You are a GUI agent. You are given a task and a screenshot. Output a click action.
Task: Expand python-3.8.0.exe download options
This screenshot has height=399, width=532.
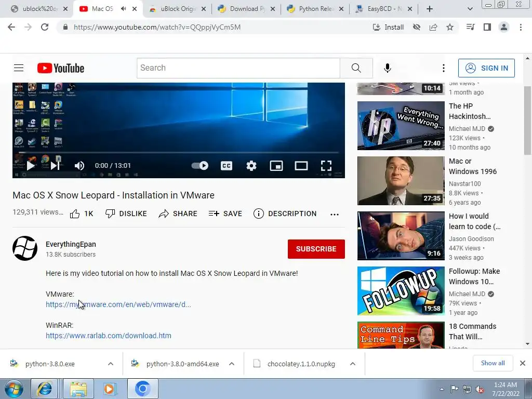tap(111, 364)
